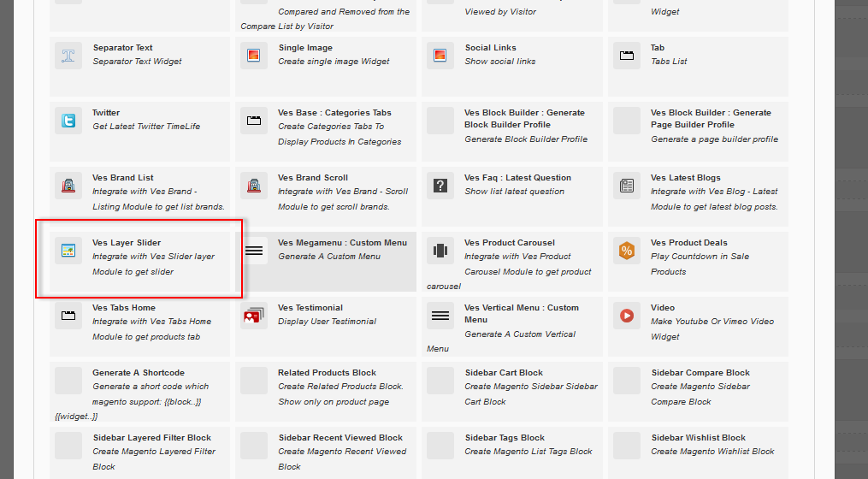The width and height of the screenshot is (868, 479).
Task: Click the Ves Product Carousel icon
Action: [440, 251]
